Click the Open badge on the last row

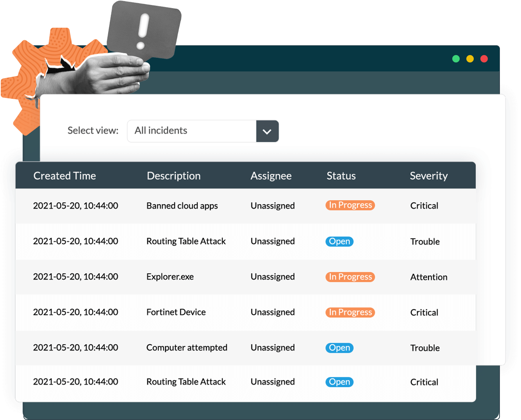click(339, 382)
